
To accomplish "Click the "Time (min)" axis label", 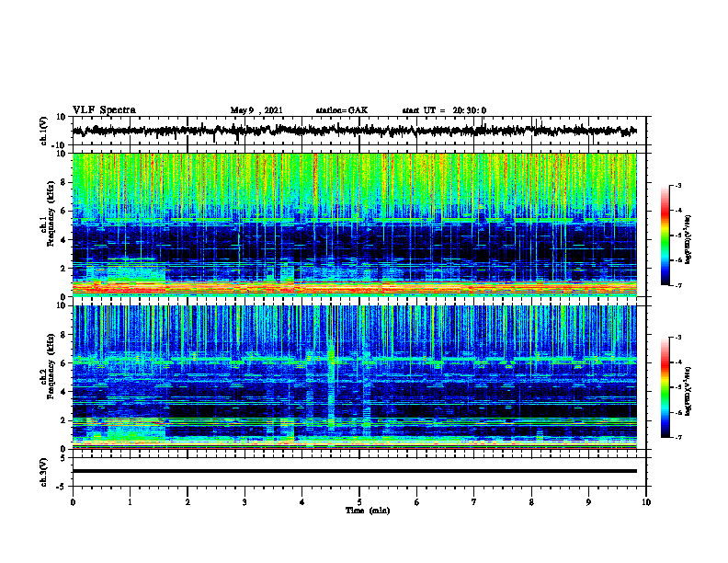I will pos(368,511).
